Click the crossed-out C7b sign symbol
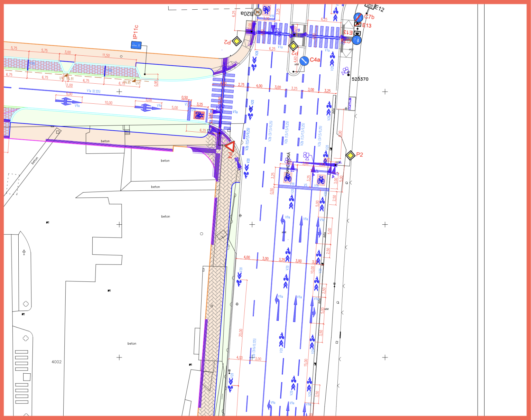The height and width of the screenshot is (420, 531). pyautogui.click(x=358, y=17)
